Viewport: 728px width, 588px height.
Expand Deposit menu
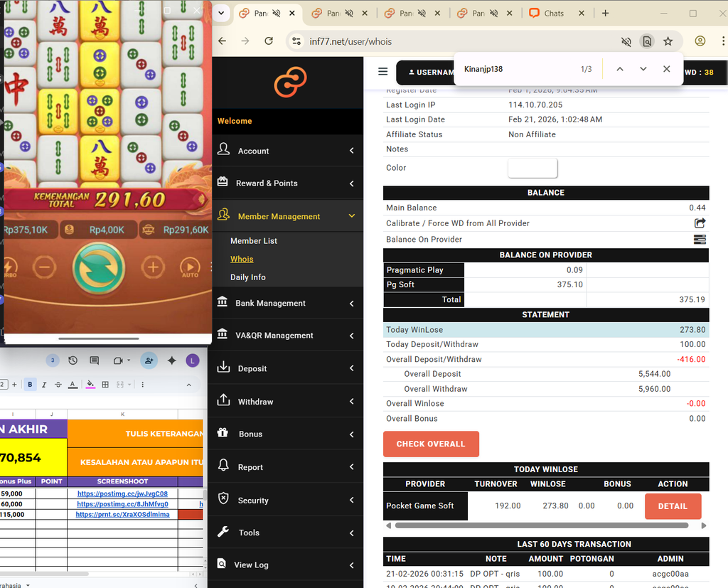point(287,368)
